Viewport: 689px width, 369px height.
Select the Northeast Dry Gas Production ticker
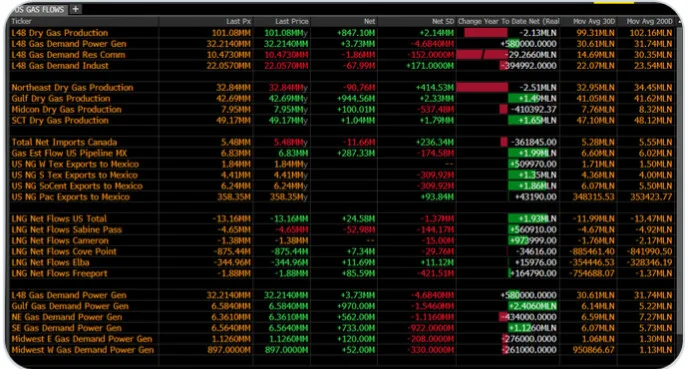click(x=72, y=87)
